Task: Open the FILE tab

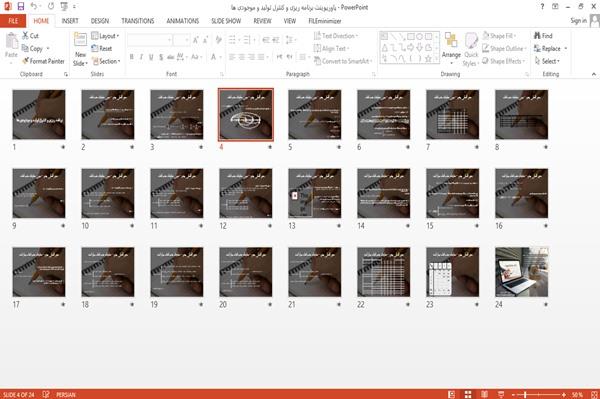Action: (13, 21)
